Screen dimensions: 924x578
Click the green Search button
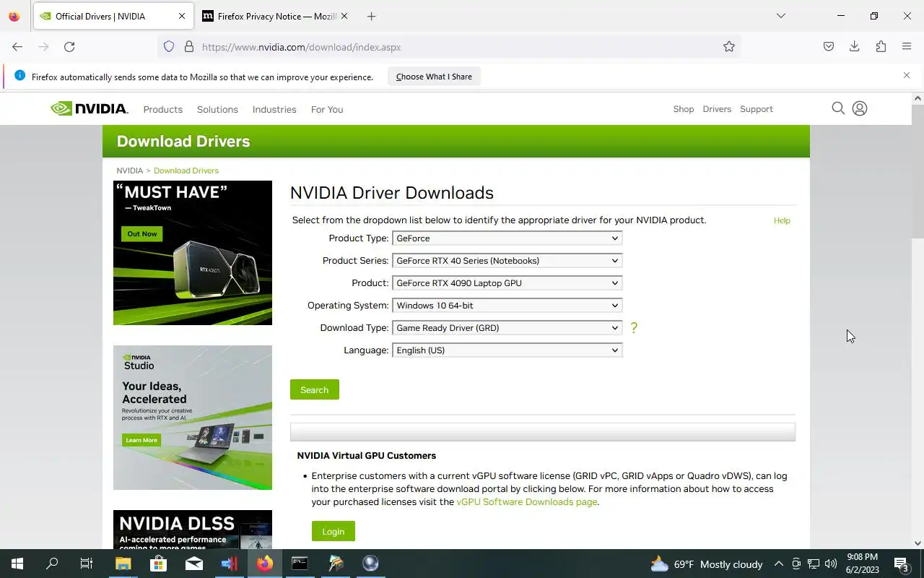click(x=315, y=389)
